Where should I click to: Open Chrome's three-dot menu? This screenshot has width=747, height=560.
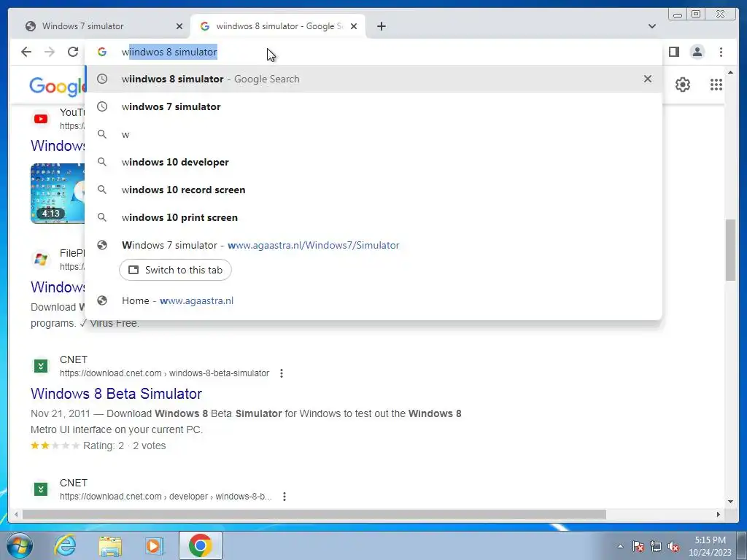pos(721,52)
